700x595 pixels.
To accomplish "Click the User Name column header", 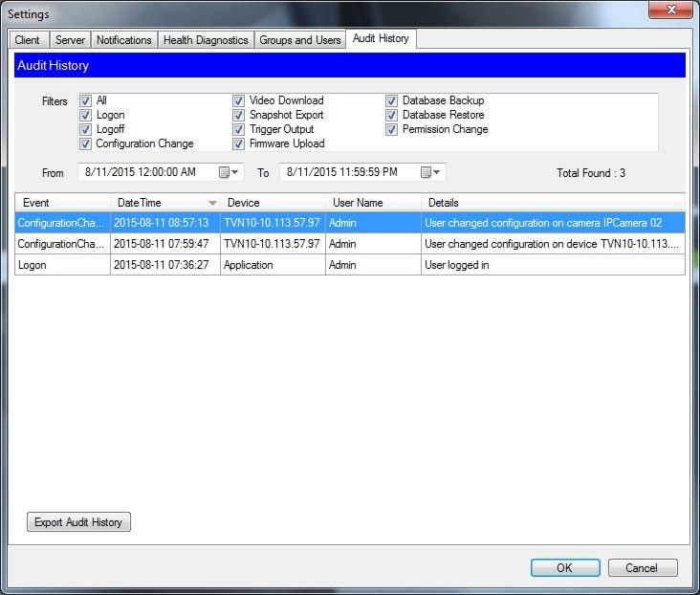I will [373, 203].
